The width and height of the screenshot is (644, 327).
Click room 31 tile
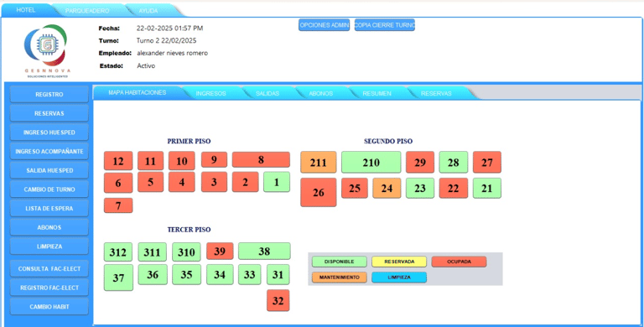coord(278,274)
